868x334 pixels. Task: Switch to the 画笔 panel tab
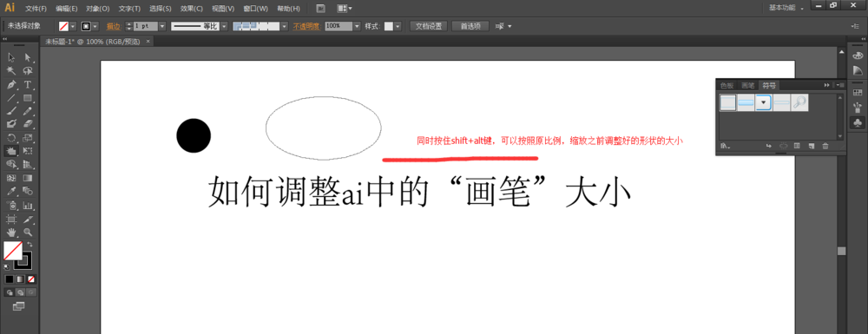[748, 85]
